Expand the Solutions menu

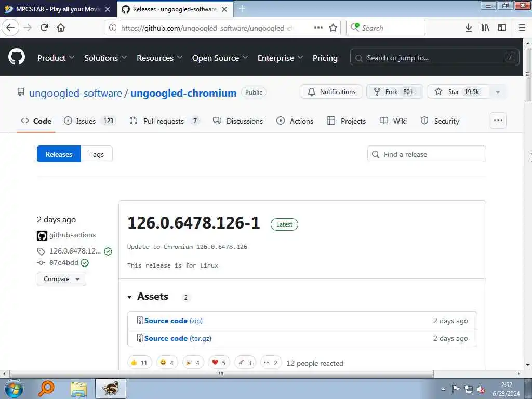pyautogui.click(x=105, y=58)
